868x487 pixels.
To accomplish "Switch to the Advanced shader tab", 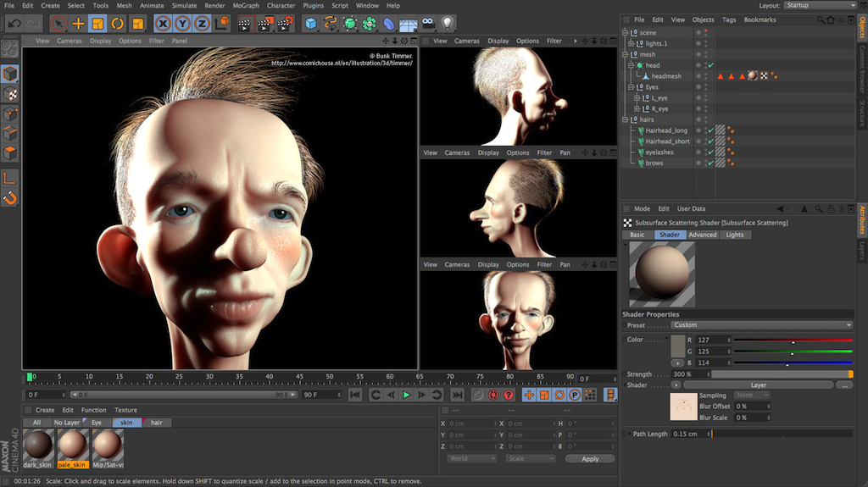I will 703,235.
